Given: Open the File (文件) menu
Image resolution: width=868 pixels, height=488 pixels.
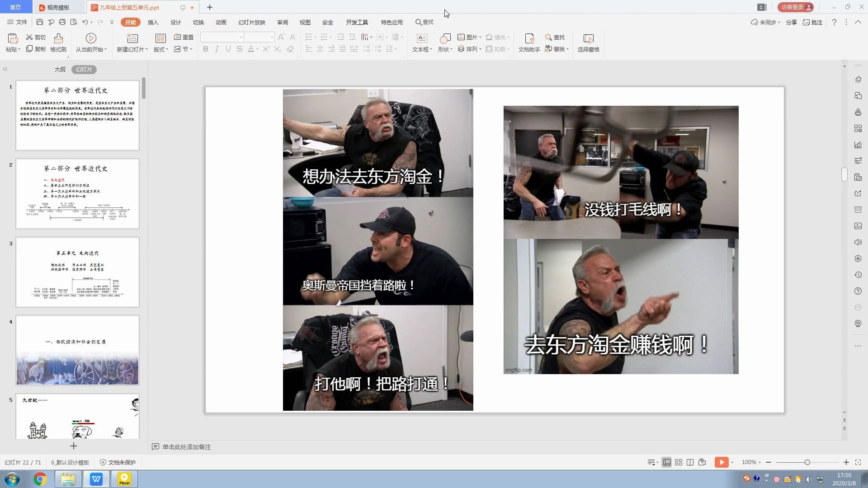Looking at the screenshot, I should click(x=17, y=22).
